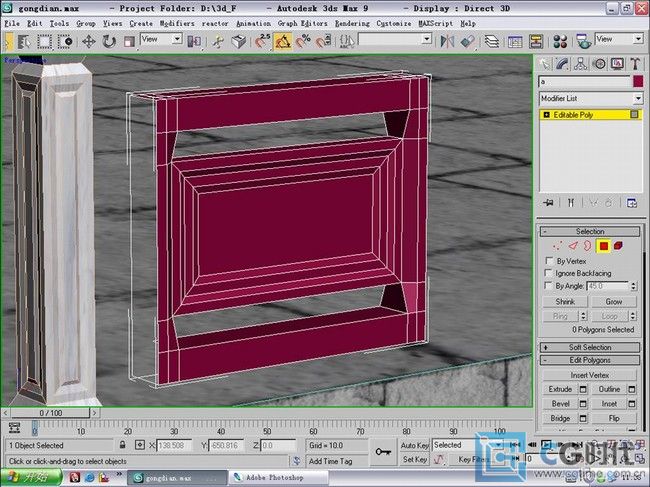The image size is (650, 487).
Task: Select Vertex sub-object level
Action: tap(558, 246)
